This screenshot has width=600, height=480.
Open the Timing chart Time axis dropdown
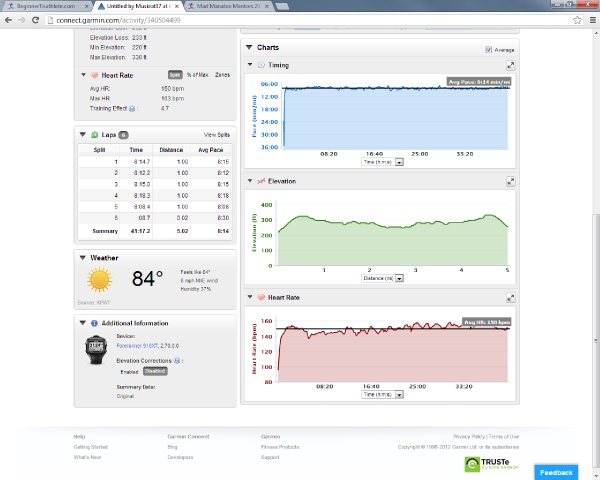399,161
